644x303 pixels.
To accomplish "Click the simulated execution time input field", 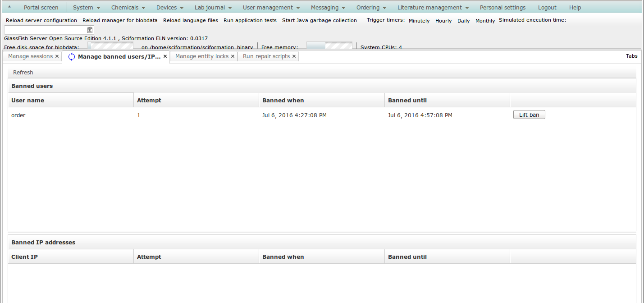I will point(45,30).
